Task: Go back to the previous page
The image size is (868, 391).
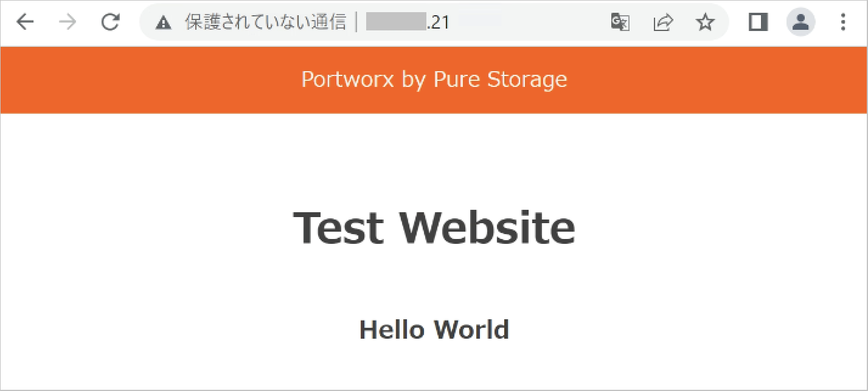Action: tap(25, 22)
